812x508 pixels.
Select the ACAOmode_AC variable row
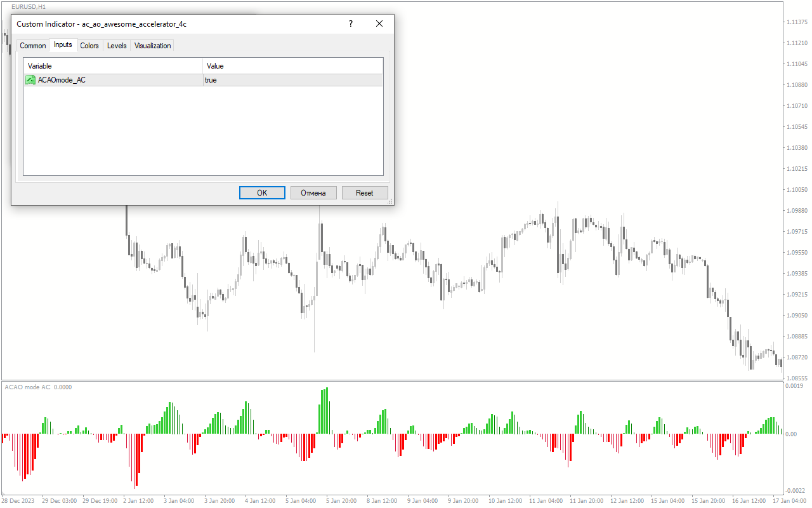[203, 80]
